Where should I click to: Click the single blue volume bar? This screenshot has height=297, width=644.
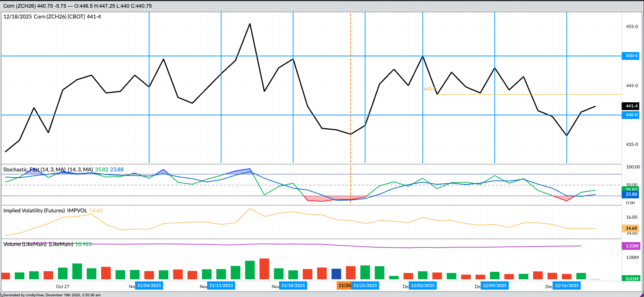(x=336, y=274)
